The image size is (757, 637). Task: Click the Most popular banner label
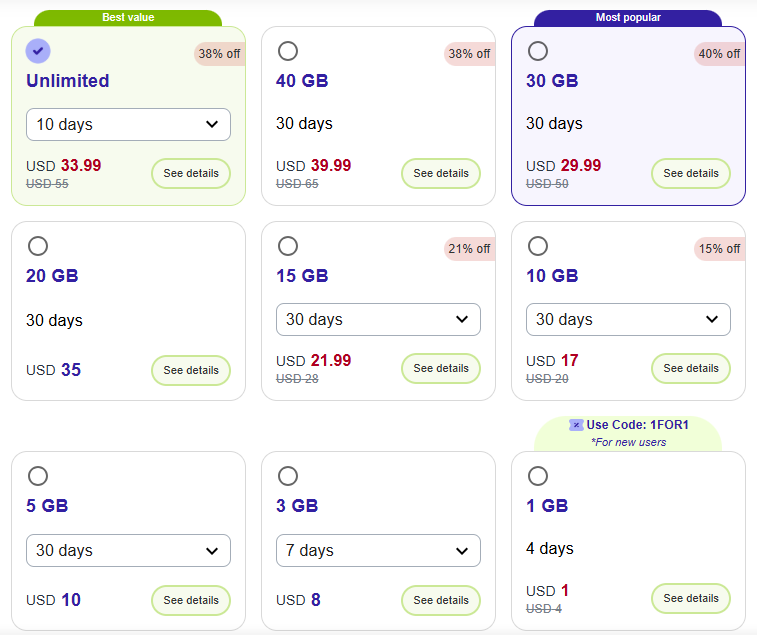[x=628, y=18]
